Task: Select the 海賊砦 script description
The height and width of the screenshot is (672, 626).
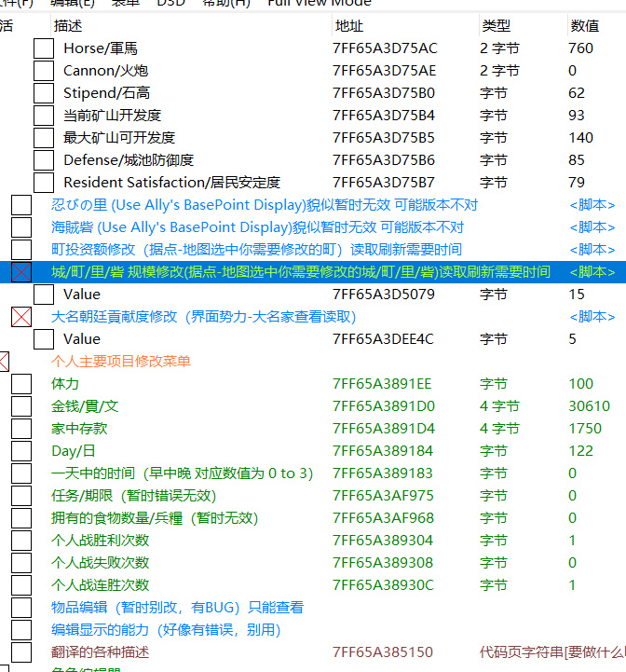Action: 257,227
